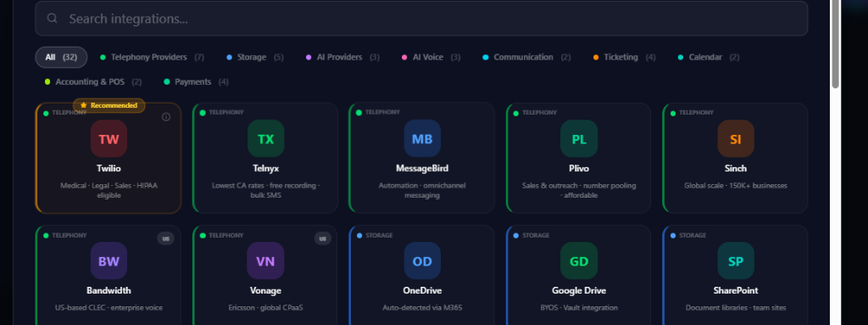Click 'BYOS · Vault integration' text
The image size is (868, 325).
coord(579,308)
